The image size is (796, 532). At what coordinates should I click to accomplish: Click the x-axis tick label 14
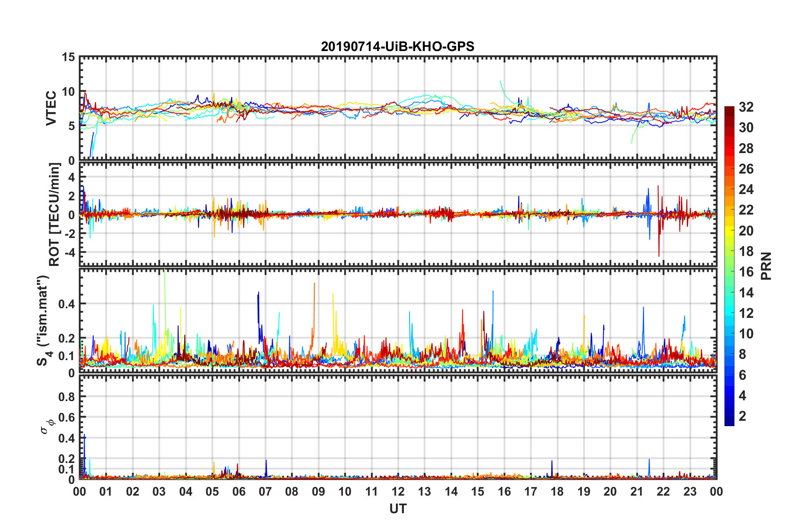tap(451, 491)
